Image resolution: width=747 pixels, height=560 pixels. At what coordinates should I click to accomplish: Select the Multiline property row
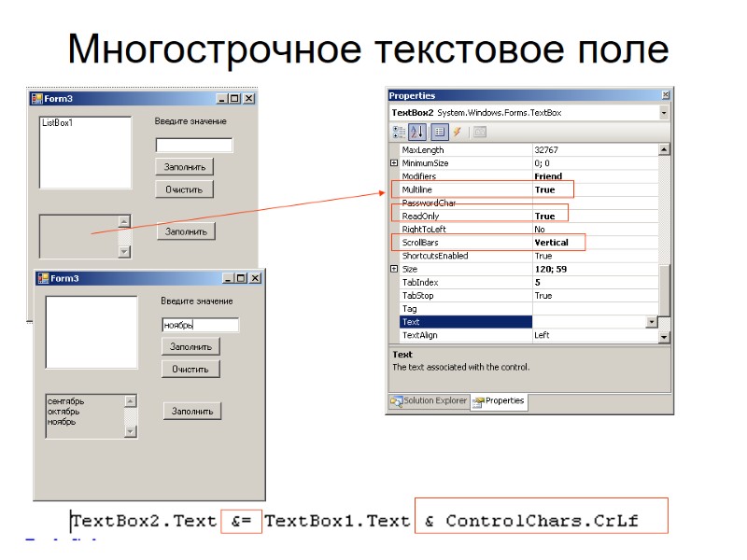pos(524,189)
